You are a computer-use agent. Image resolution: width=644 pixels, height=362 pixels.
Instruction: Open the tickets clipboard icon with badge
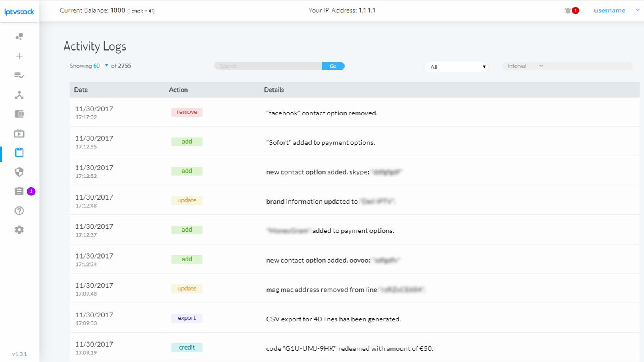(19, 191)
